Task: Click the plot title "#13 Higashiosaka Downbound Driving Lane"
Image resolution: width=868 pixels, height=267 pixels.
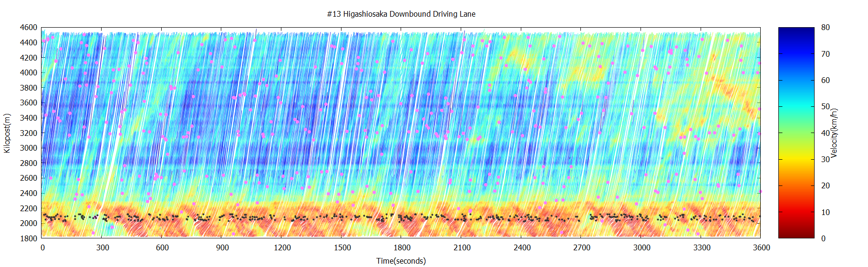Action: click(x=401, y=14)
